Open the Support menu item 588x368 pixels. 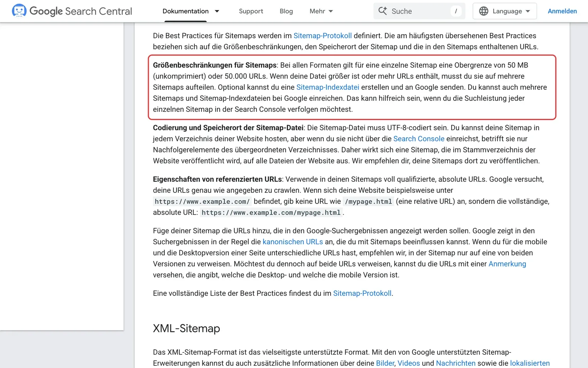point(251,11)
